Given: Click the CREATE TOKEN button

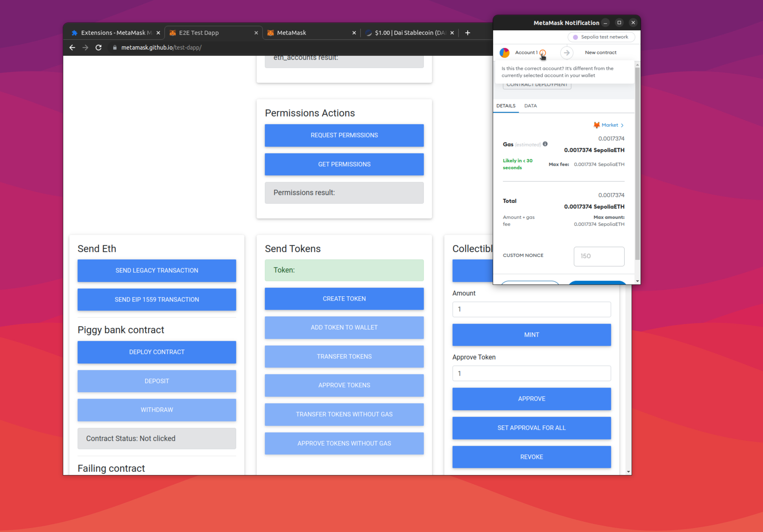Looking at the screenshot, I should pos(344,298).
